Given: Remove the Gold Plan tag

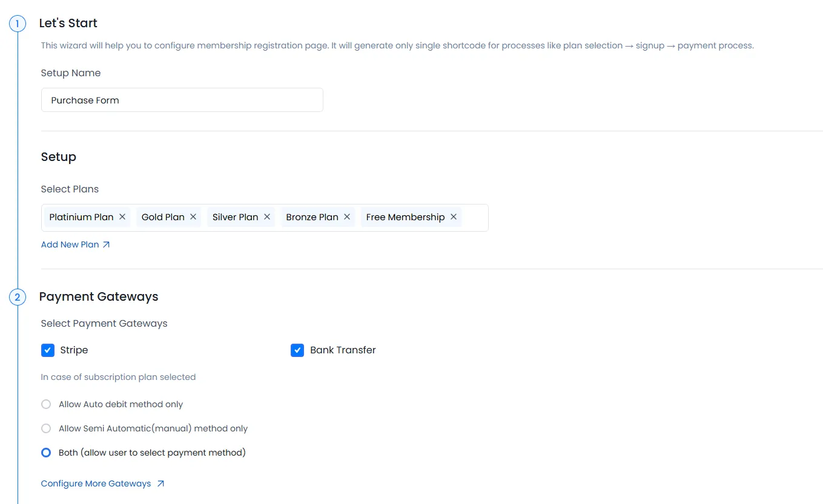Looking at the screenshot, I should coord(193,217).
